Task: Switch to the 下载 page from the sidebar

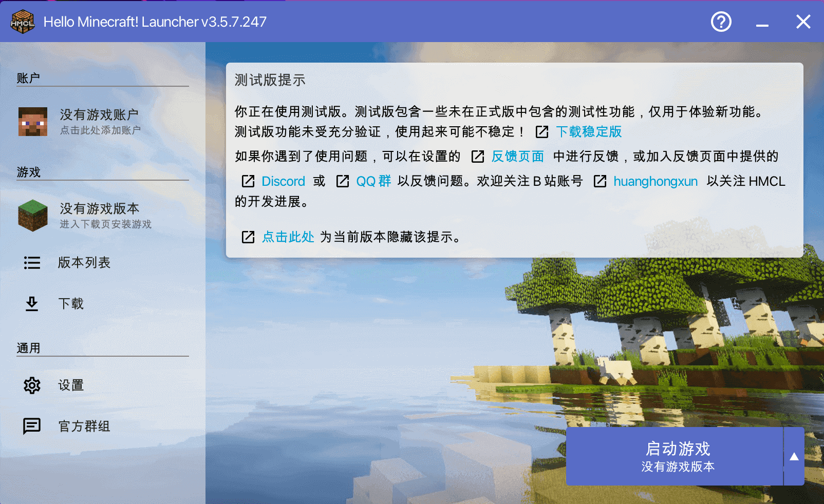Action: [70, 304]
